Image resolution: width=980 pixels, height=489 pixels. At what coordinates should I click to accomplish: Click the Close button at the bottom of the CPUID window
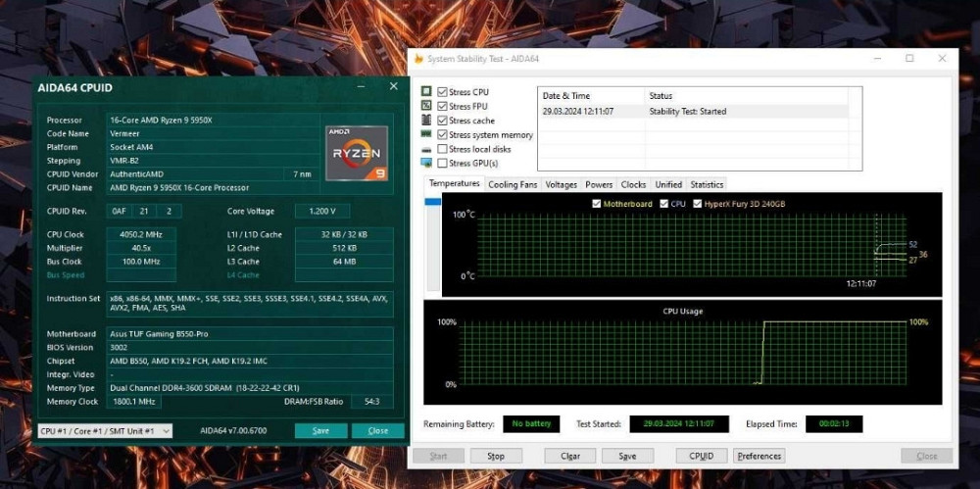377,431
